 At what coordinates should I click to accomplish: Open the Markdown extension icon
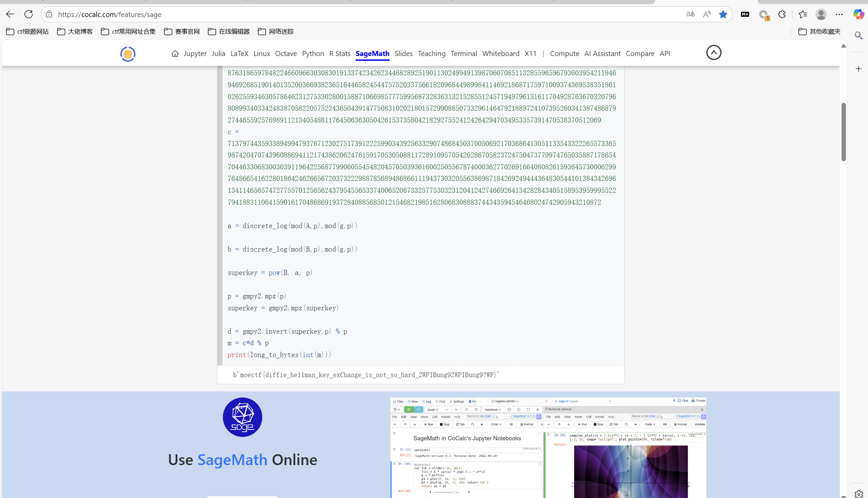745,14
